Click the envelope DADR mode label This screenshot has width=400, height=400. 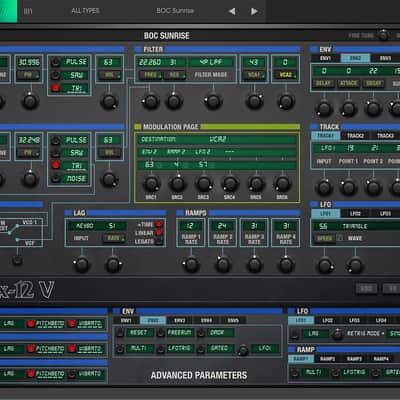tap(217, 332)
